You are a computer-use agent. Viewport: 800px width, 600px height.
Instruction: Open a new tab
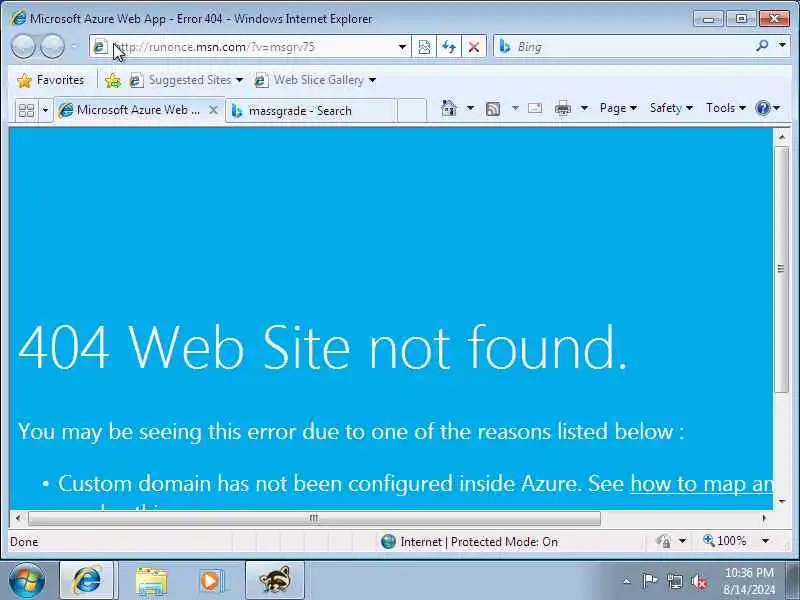(x=411, y=111)
